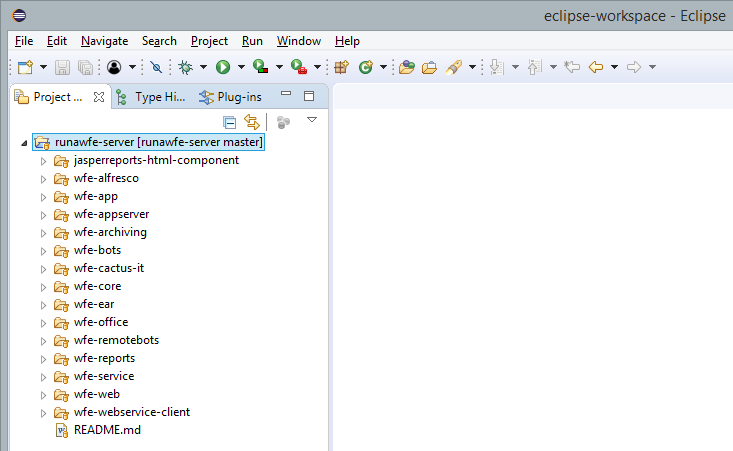
Task: Click the green Run button icon
Action: coord(223,67)
